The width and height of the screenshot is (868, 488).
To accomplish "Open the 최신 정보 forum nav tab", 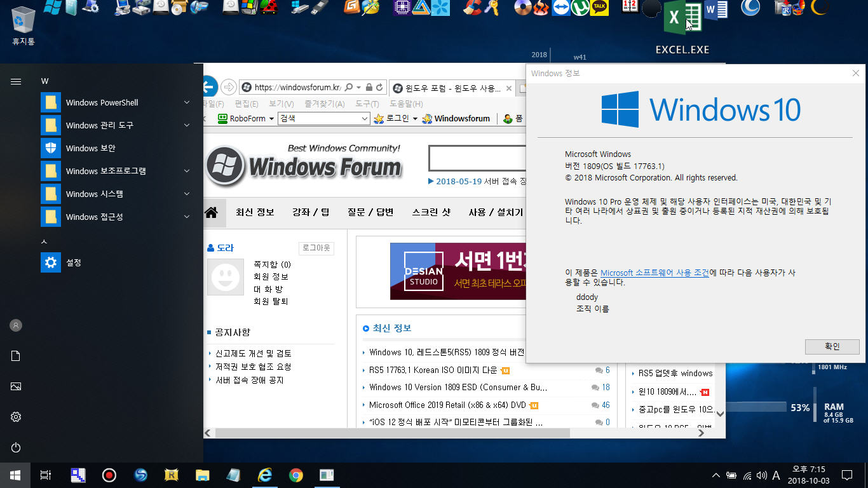I will (255, 212).
